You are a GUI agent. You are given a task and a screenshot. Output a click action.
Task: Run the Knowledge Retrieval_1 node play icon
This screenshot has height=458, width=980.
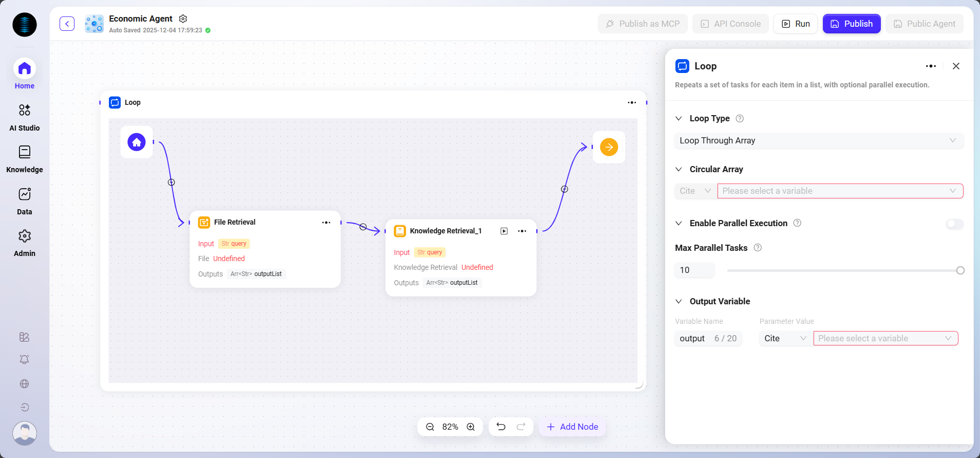click(504, 231)
